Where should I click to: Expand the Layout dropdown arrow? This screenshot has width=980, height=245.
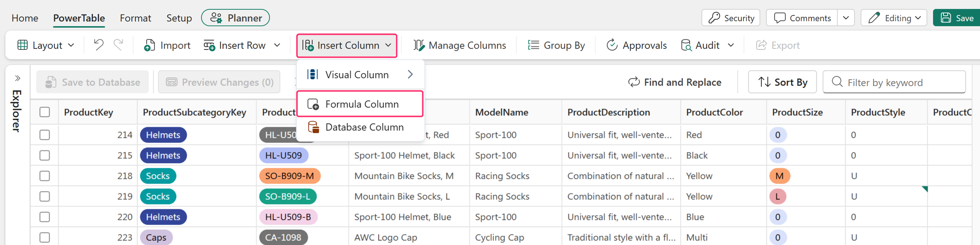(x=71, y=45)
